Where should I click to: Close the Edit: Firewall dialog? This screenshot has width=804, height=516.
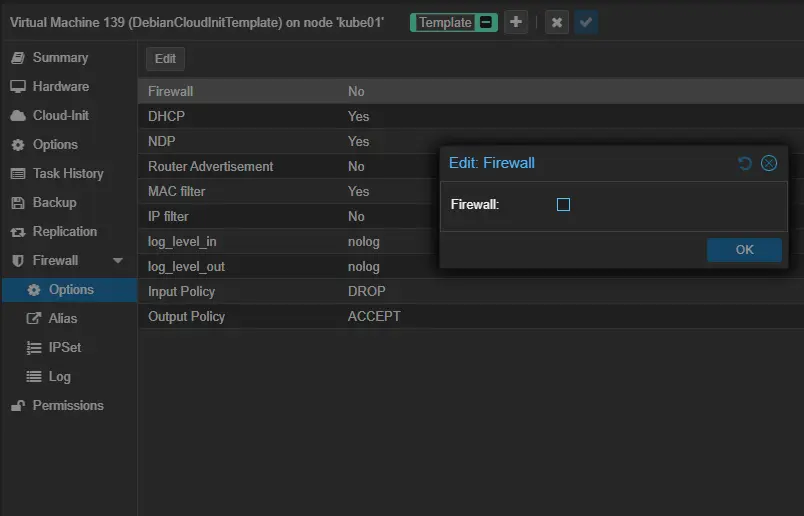(769, 163)
